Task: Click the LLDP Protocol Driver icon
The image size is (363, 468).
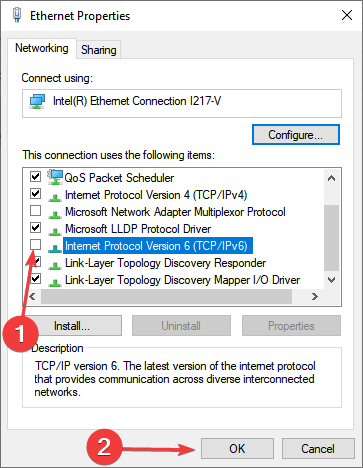Action: 54,231
